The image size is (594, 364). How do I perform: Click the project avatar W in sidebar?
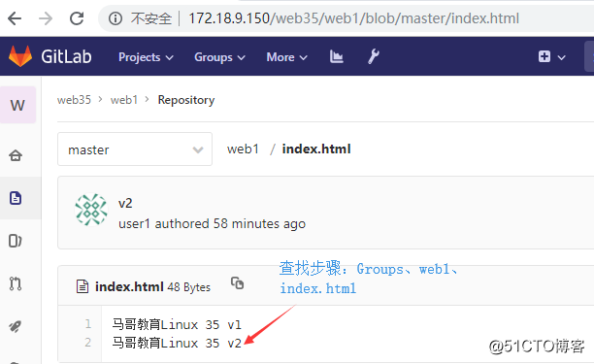[x=17, y=105]
